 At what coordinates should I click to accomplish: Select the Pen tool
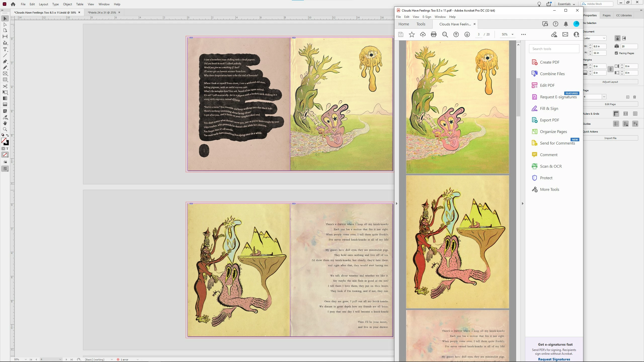[5, 61]
